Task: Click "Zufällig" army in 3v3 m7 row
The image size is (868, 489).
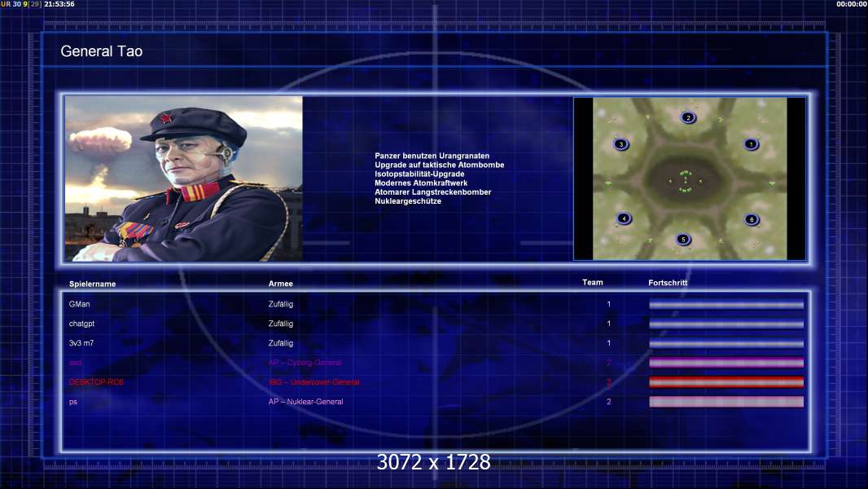Action: [x=281, y=343]
